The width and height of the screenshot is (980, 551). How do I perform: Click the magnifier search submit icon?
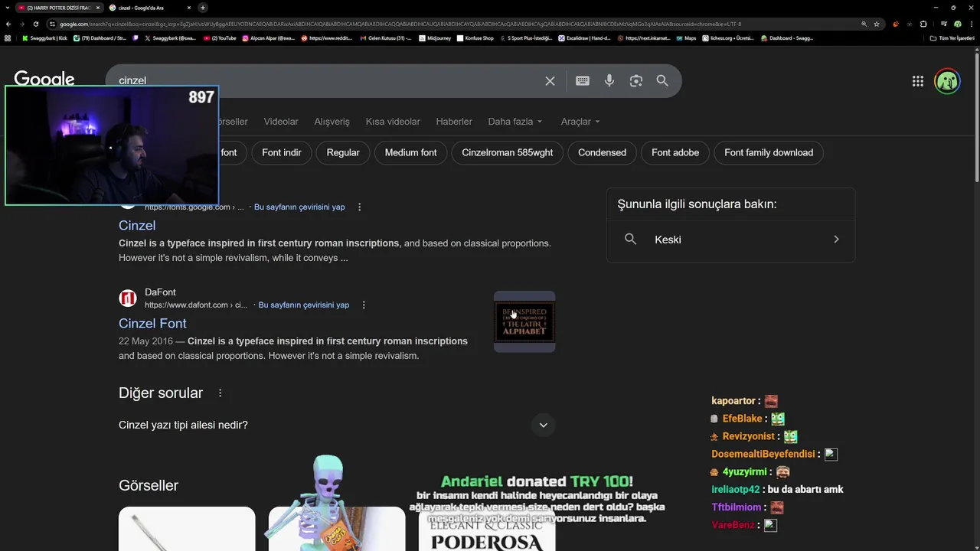(x=662, y=80)
